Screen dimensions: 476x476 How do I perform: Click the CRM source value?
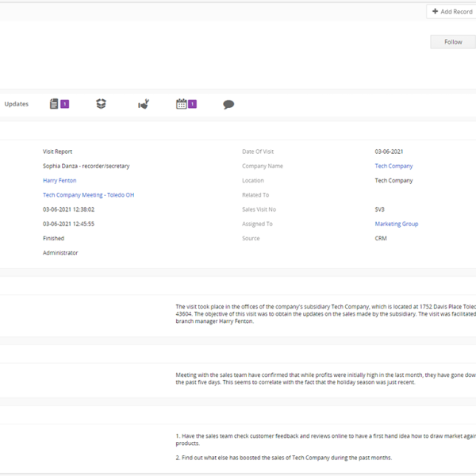coord(381,238)
